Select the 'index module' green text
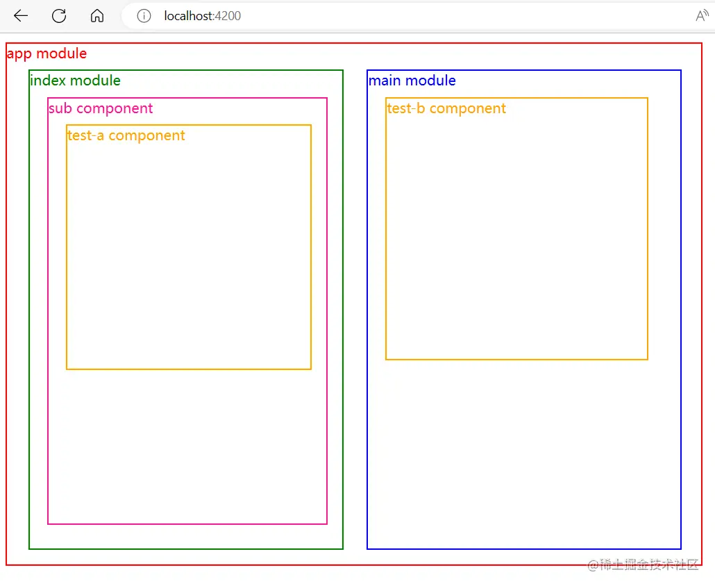This screenshot has height=588, width=715. coord(75,81)
